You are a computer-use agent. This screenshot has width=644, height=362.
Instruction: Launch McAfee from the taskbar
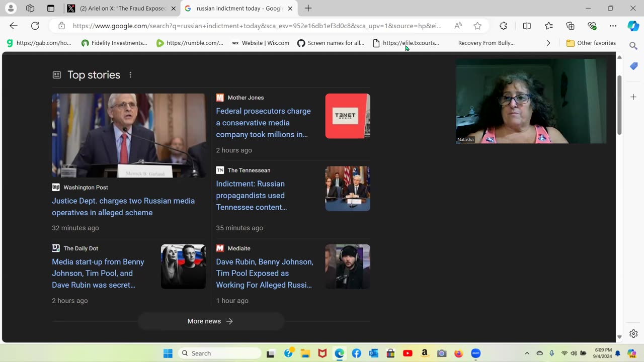[323, 353]
